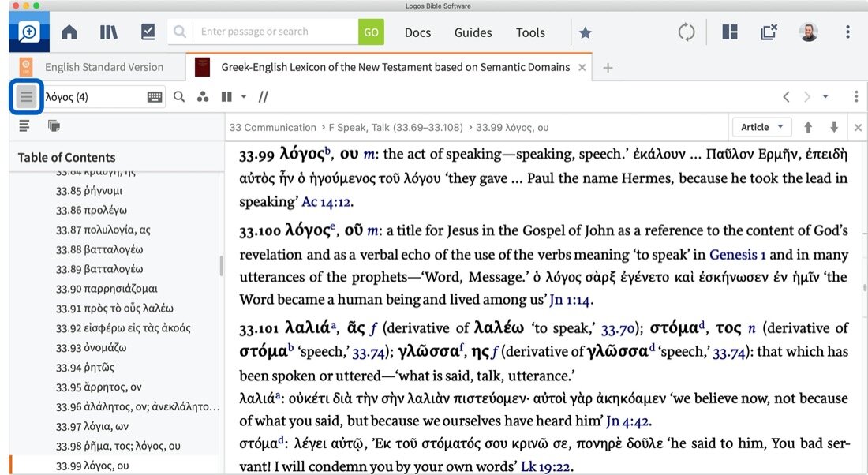
Task: Open the navigation history dropdown arrow
Action: point(825,97)
